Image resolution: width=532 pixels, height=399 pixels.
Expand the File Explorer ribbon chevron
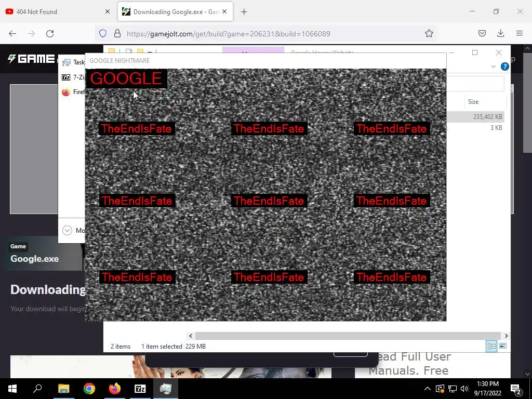(x=494, y=66)
